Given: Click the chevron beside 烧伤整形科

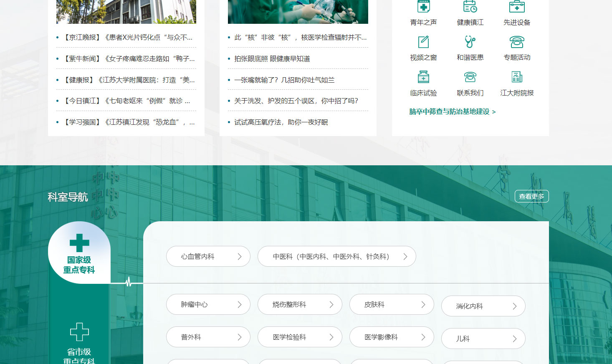Looking at the screenshot, I should (331, 304).
